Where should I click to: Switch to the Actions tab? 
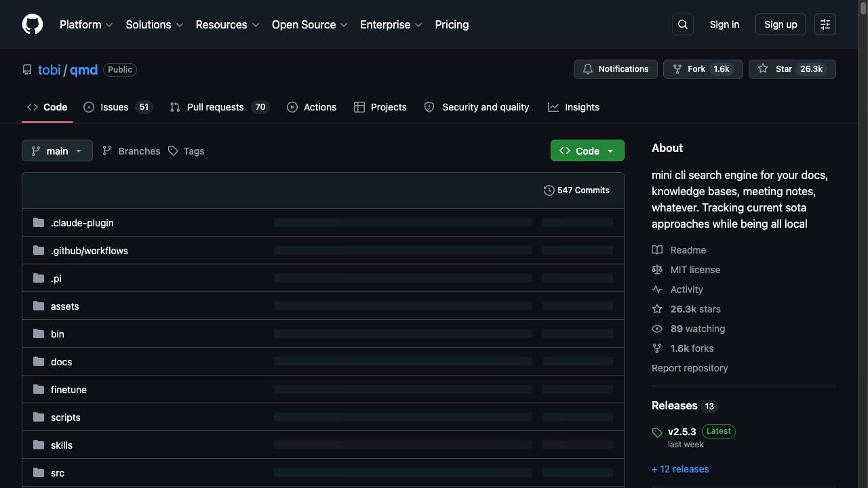(x=312, y=107)
